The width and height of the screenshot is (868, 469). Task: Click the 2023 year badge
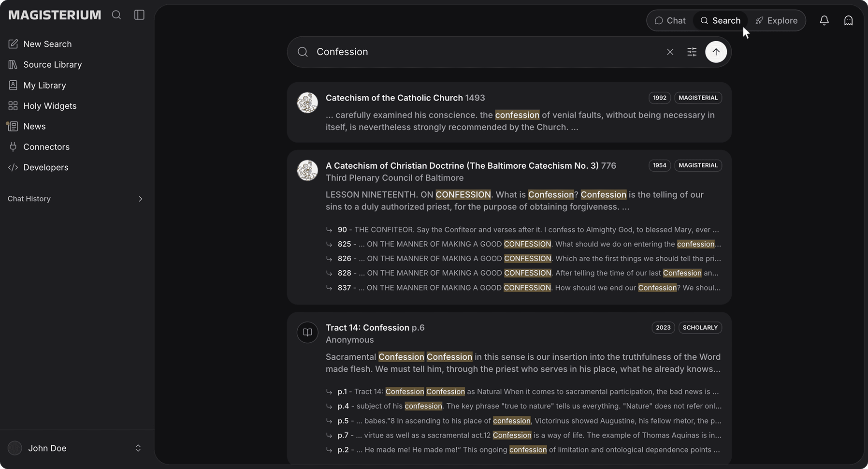click(x=663, y=327)
